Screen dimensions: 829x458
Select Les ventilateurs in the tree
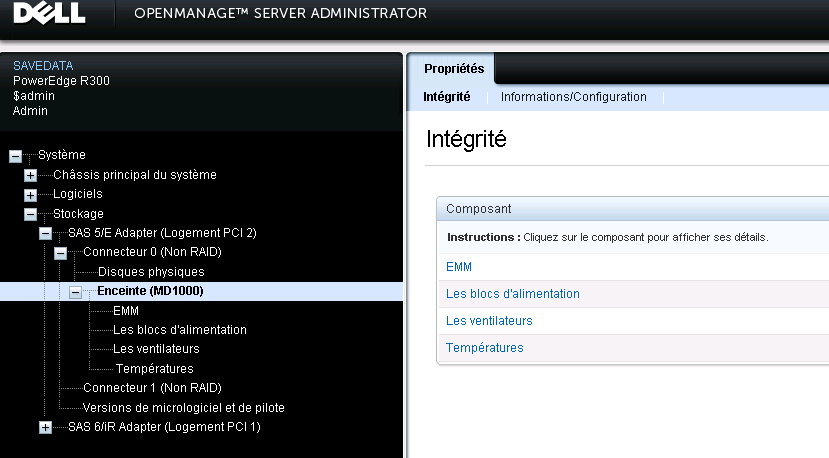pyautogui.click(x=156, y=349)
